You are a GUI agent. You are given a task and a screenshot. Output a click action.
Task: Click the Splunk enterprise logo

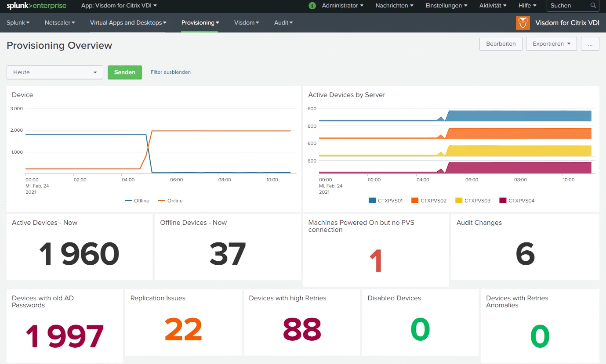pos(36,6)
